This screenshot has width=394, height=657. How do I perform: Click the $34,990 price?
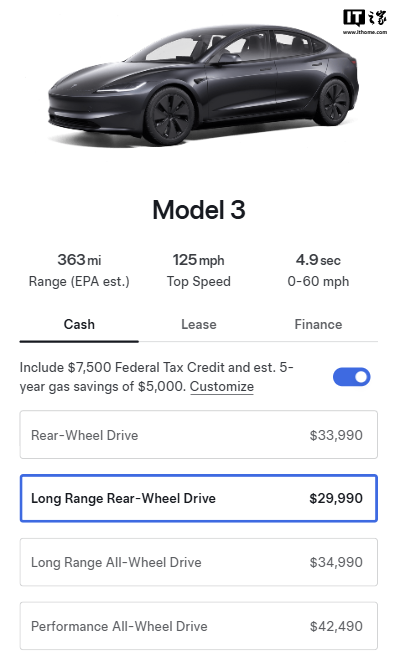336,562
